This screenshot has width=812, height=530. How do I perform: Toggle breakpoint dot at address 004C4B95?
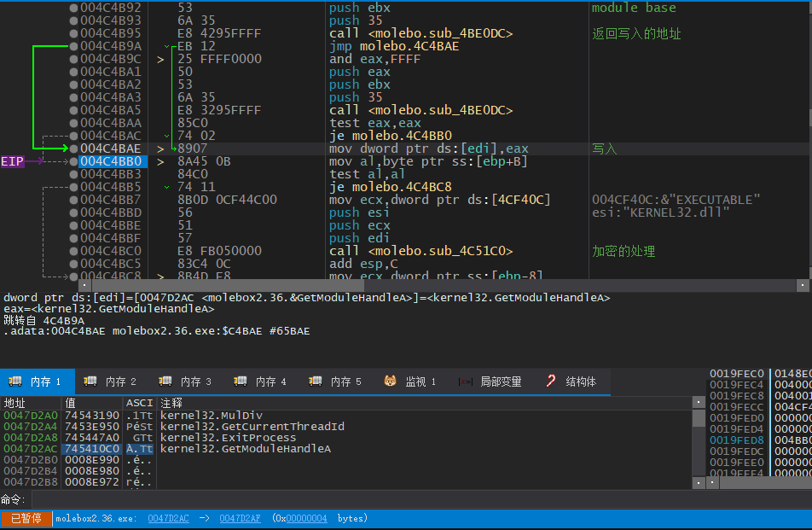point(73,33)
